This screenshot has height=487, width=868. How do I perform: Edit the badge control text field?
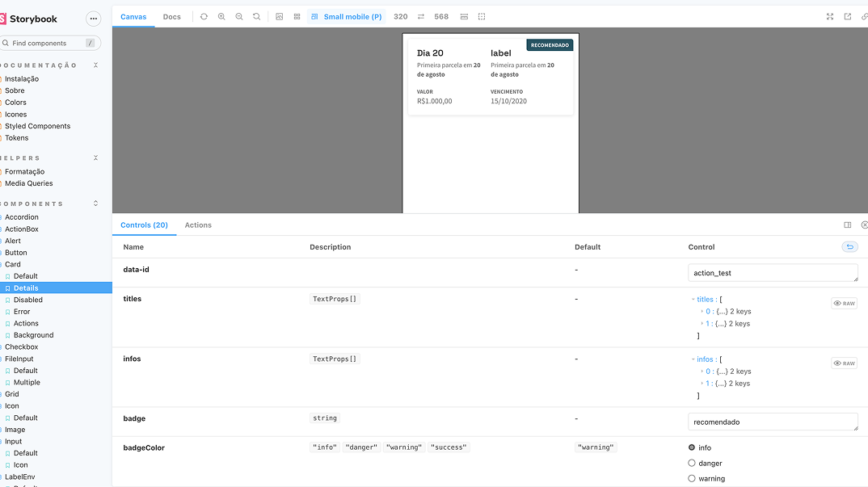773,422
